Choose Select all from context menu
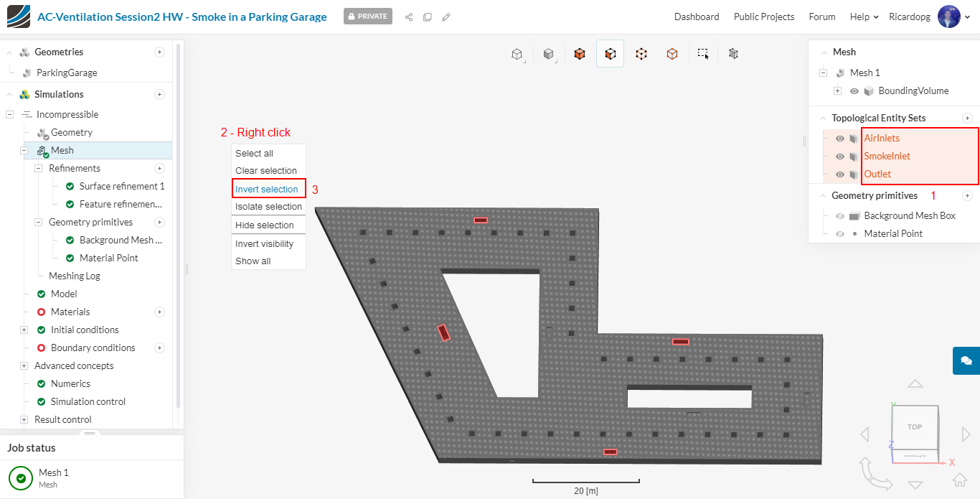The height and width of the screenshot is (499, 980). tap(268, 153)
